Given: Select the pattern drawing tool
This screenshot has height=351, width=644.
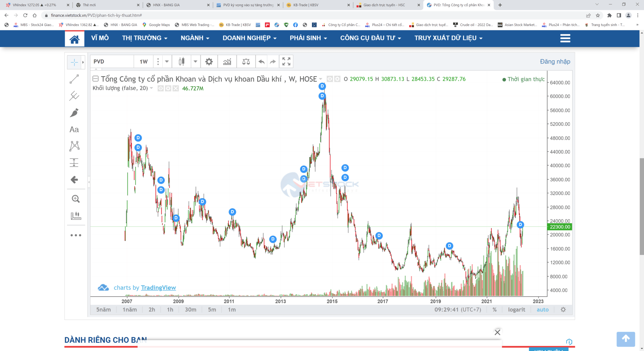Looking at the screenshot, I should tap(74, 146).
